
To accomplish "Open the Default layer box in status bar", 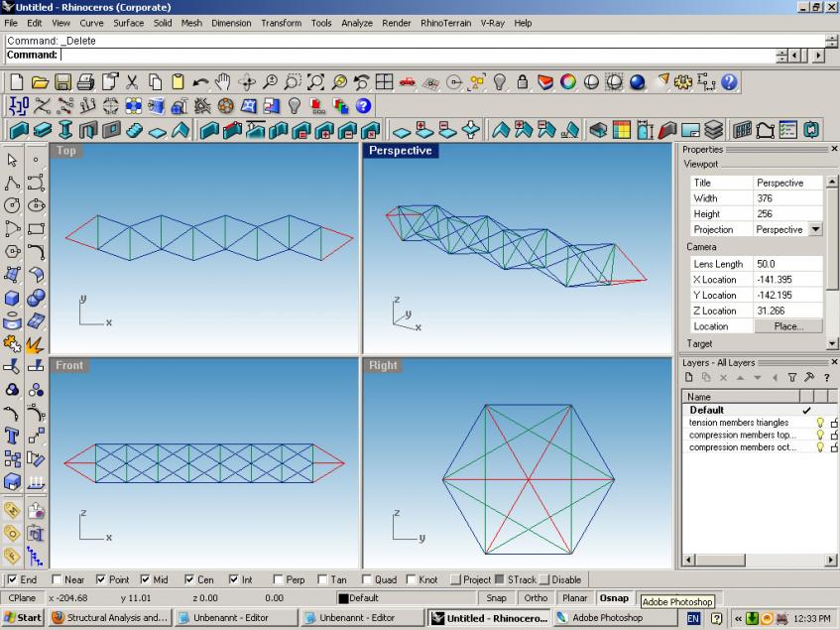I will click(x=406, y=598).
